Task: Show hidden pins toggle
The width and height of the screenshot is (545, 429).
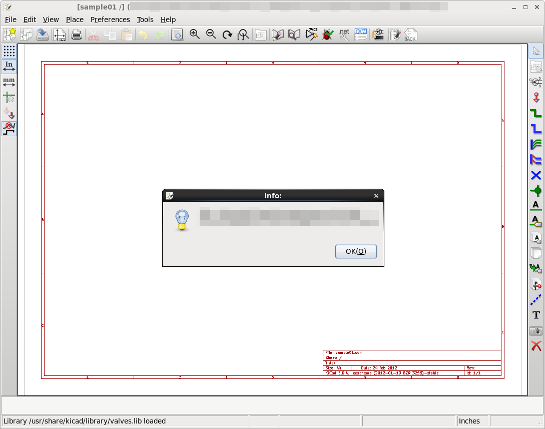Action: pyautogui.click(x=9, y=113)
